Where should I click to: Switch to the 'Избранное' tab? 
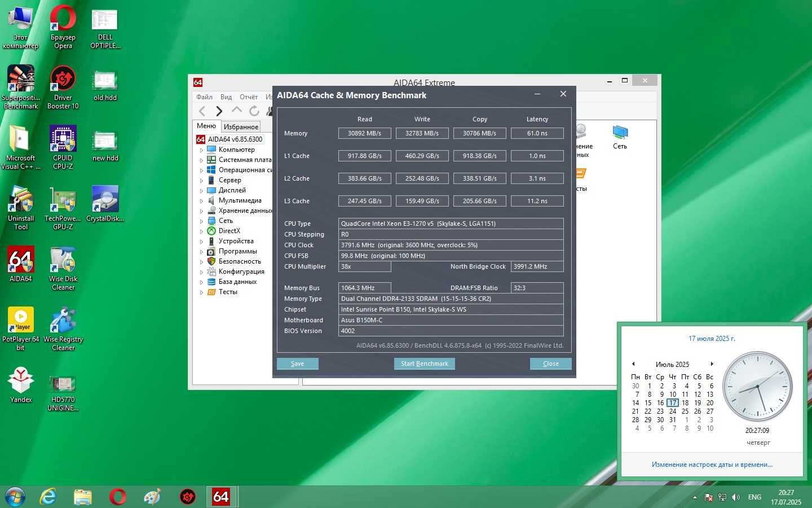click(x=241, y=127)
